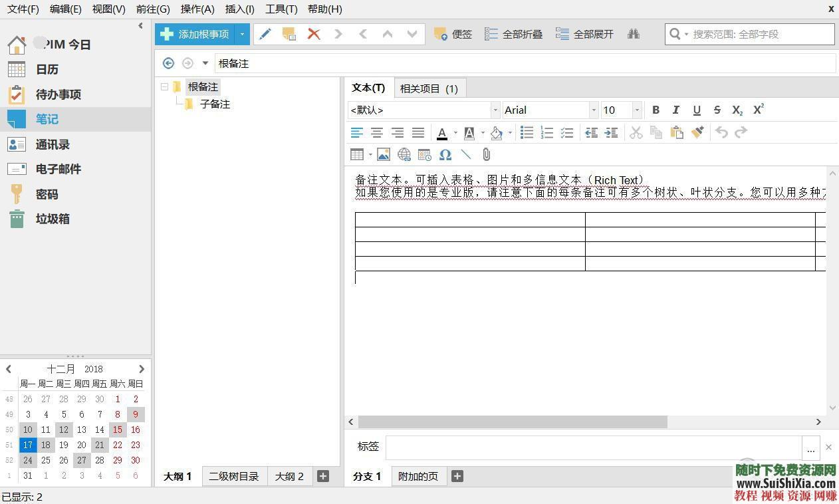Toggle subscript formatting

tap(737, 110)
